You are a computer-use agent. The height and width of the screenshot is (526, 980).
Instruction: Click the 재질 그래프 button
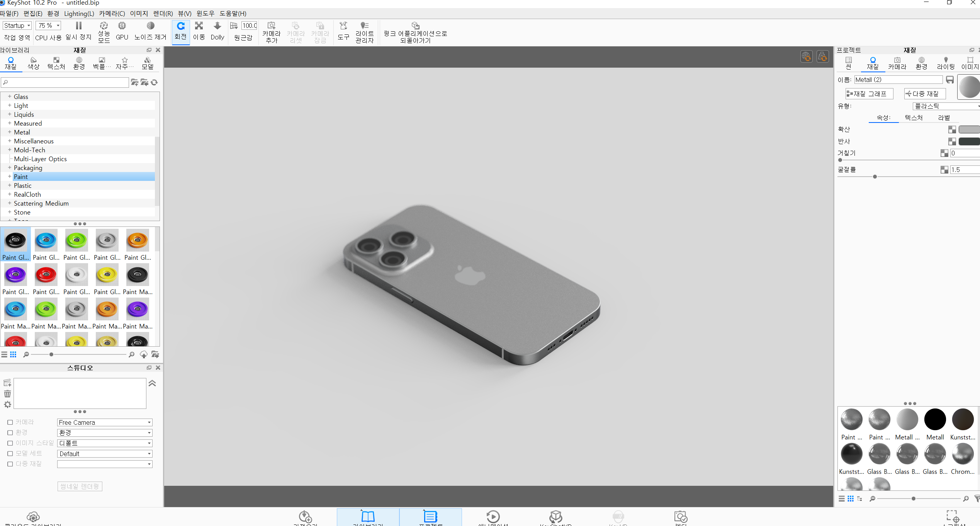870,94
